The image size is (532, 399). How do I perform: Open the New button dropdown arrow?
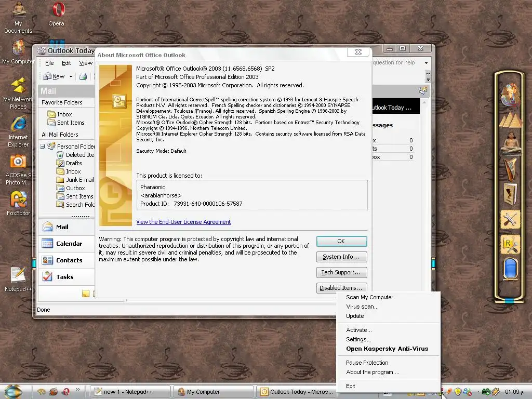point(71,77)
